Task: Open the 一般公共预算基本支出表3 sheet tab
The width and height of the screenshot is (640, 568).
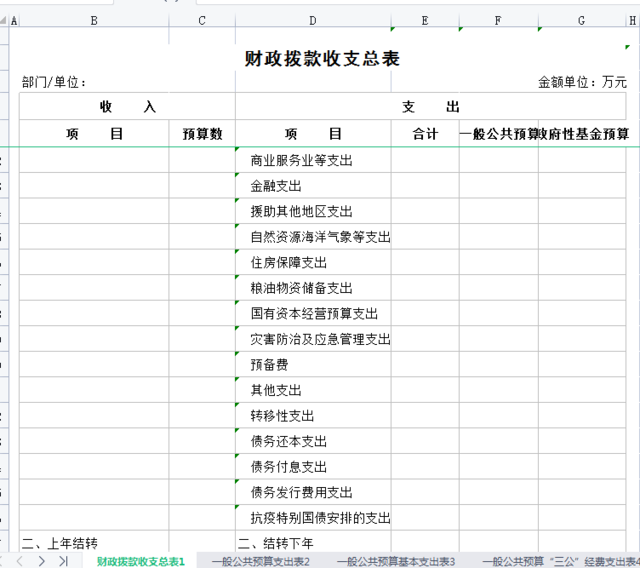Action: tap(395, 561)
